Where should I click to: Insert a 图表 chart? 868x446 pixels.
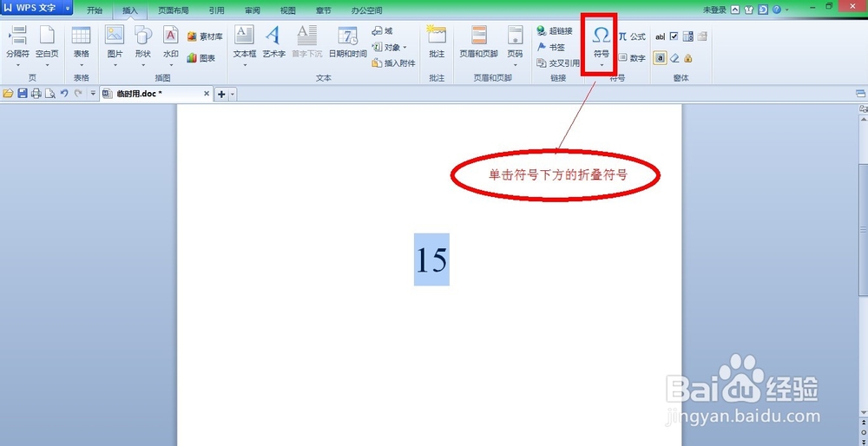coord(201,57)
